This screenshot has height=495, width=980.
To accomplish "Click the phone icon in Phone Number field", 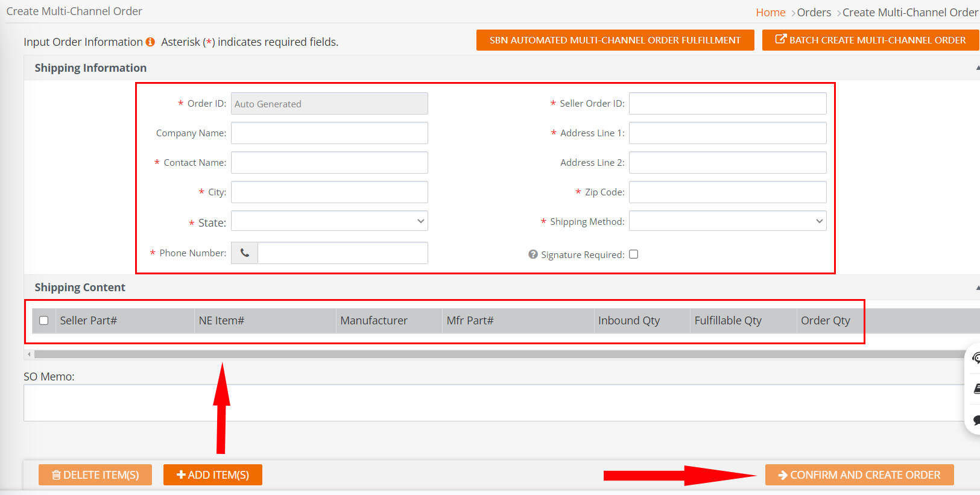I will [x=245, y=253].
